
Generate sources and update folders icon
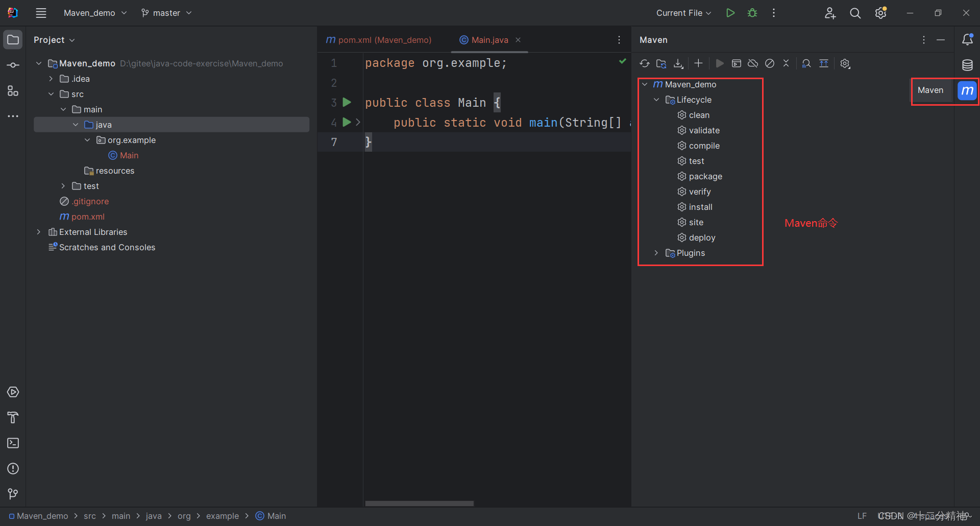point(661,63)
